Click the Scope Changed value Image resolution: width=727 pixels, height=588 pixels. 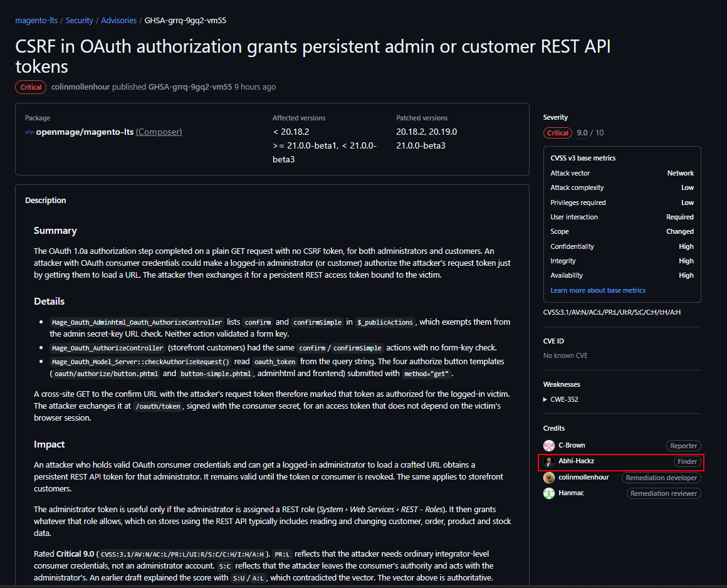click(x=680, y=231)
